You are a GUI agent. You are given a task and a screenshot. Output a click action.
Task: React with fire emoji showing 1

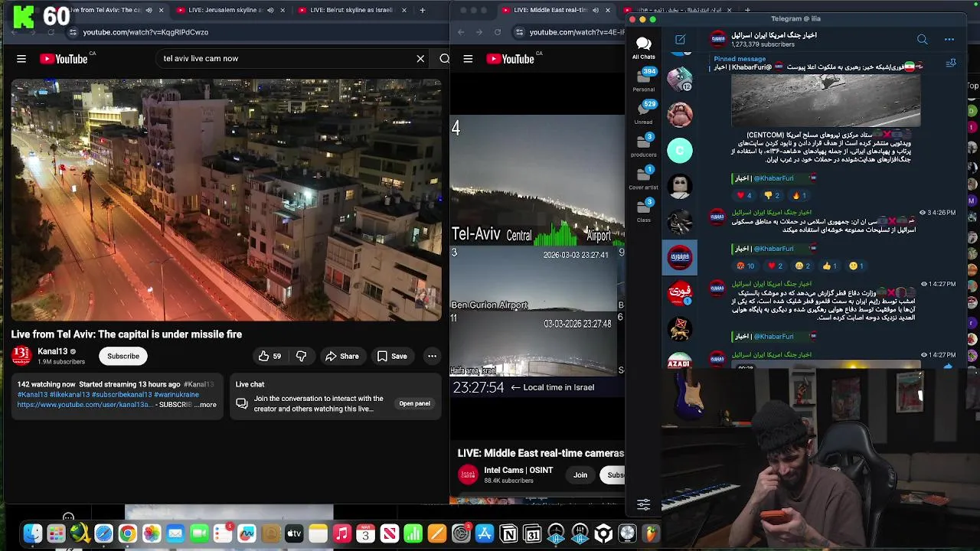[x=799, y=195]
